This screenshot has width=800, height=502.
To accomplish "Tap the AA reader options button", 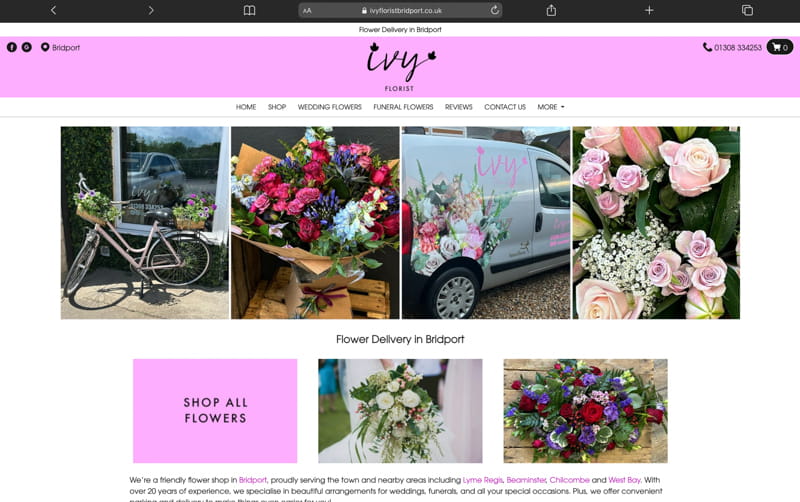I will pos(307,10).
